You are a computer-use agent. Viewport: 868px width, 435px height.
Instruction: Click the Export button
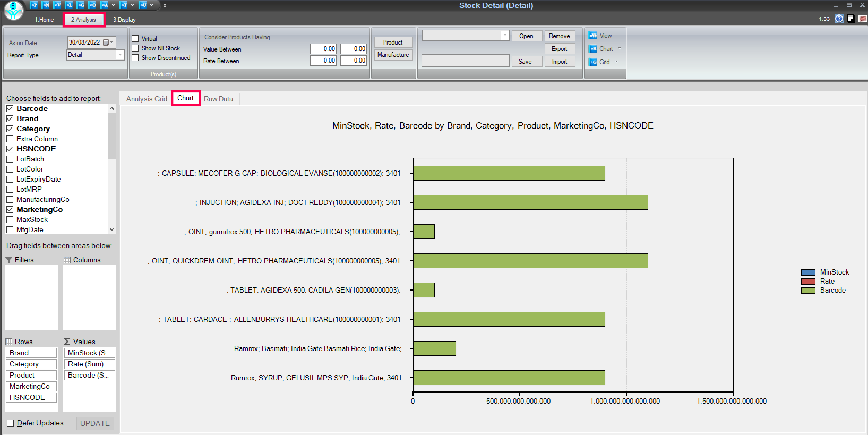(560, 49)
